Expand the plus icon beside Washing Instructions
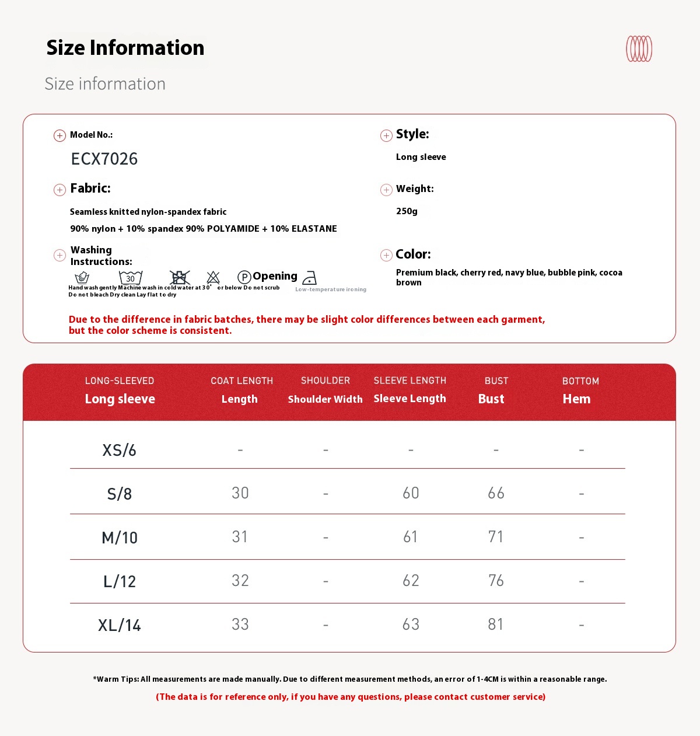700x736 pixels. point(60,255)
